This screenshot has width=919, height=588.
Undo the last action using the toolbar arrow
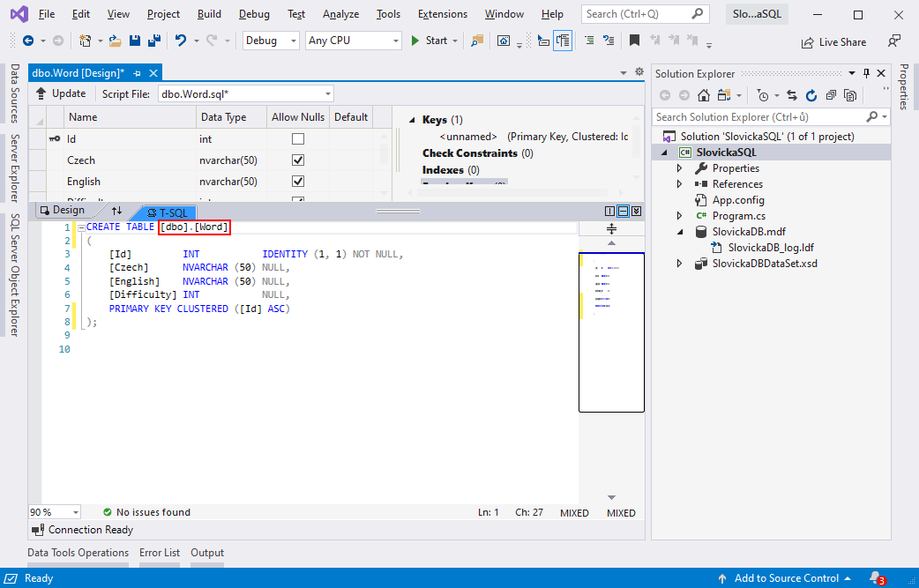[x=181, y=41]
